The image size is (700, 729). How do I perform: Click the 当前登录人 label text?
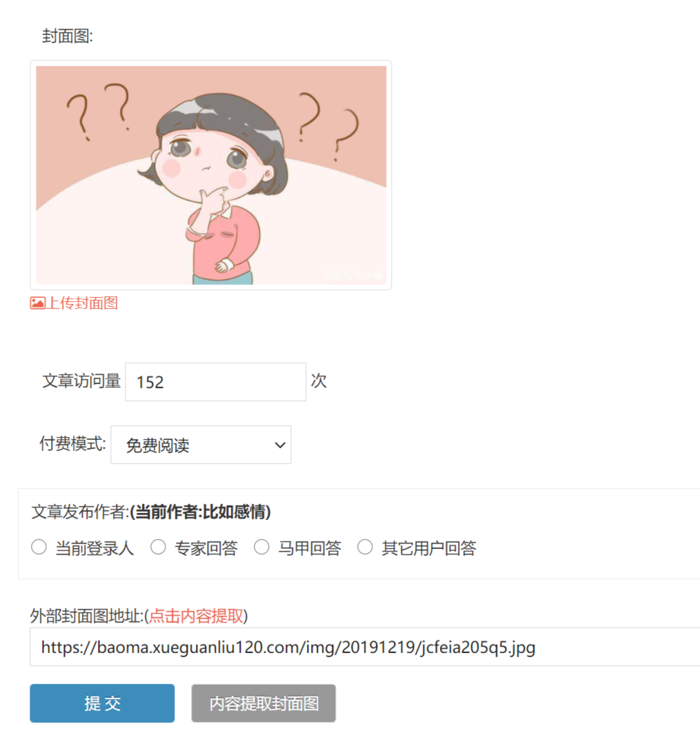click(x=94, y=548)
